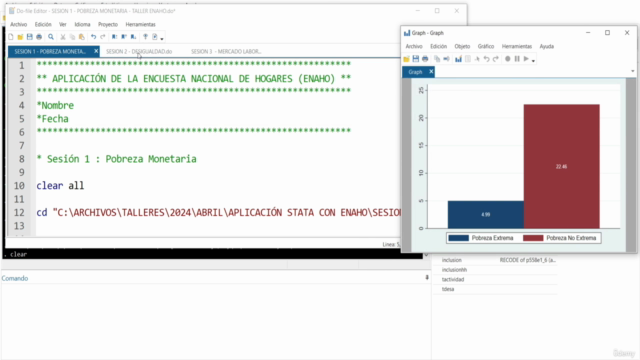Open Find with the magnifier icon
Viewport: 640px width, 360px height.
pyautogui.click(x=51, y=37)
